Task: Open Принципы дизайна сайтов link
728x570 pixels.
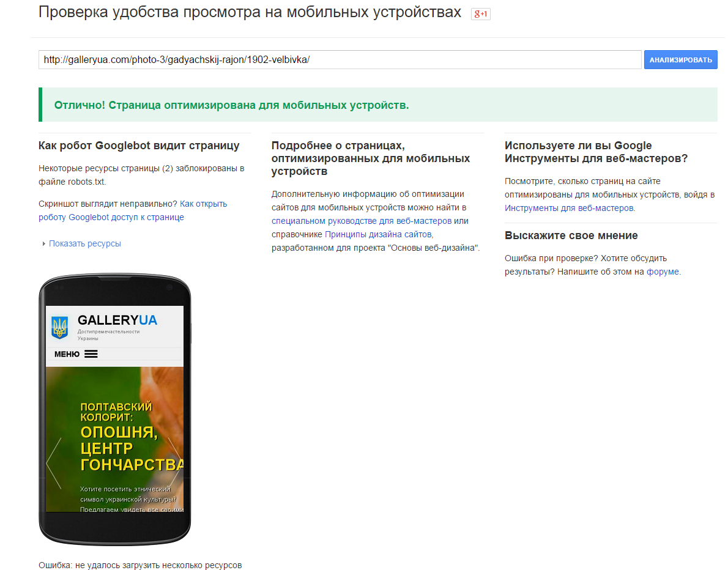Action: click(x=379, y=234)
